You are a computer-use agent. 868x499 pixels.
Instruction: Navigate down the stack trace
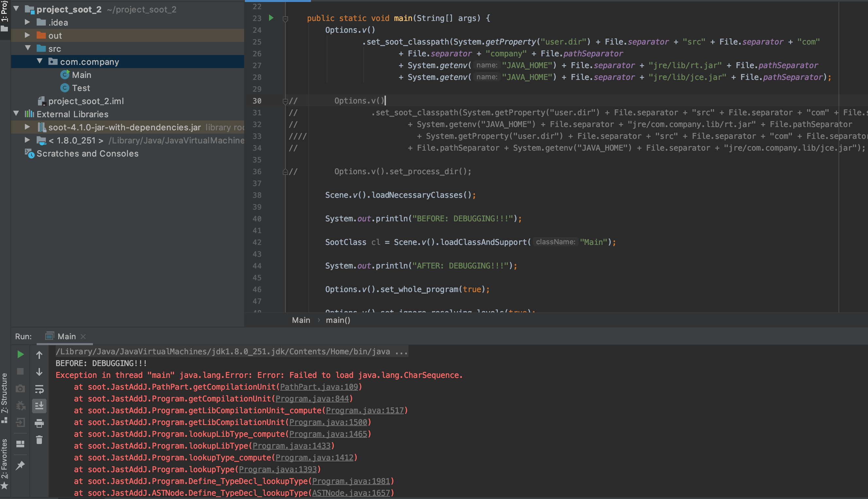click(x=39, y=371)
